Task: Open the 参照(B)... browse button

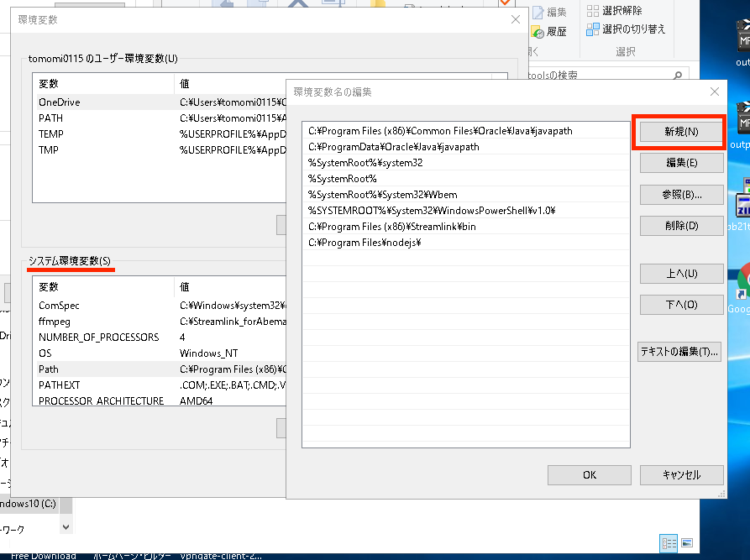Action: tap(681, 195)
